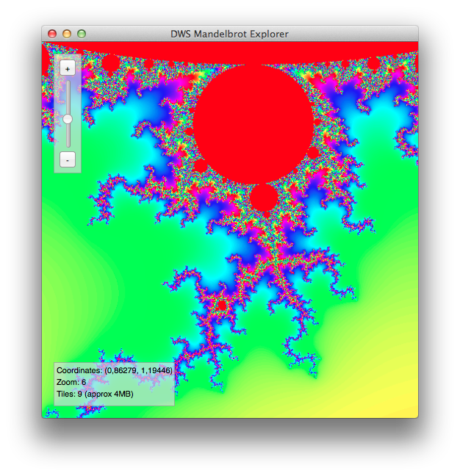Click tiny red bulb on large circle's right edge
The height and width of the screenshot is (476, 460).
(314, 152)
